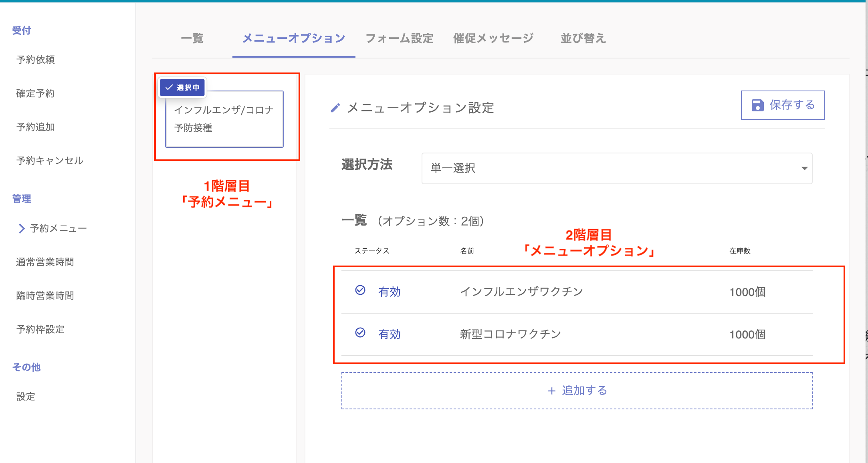Select the インフルエンザ/コロナ予防接種 menu card
This screenshot has width=868, height=463.
coord(224,119)
